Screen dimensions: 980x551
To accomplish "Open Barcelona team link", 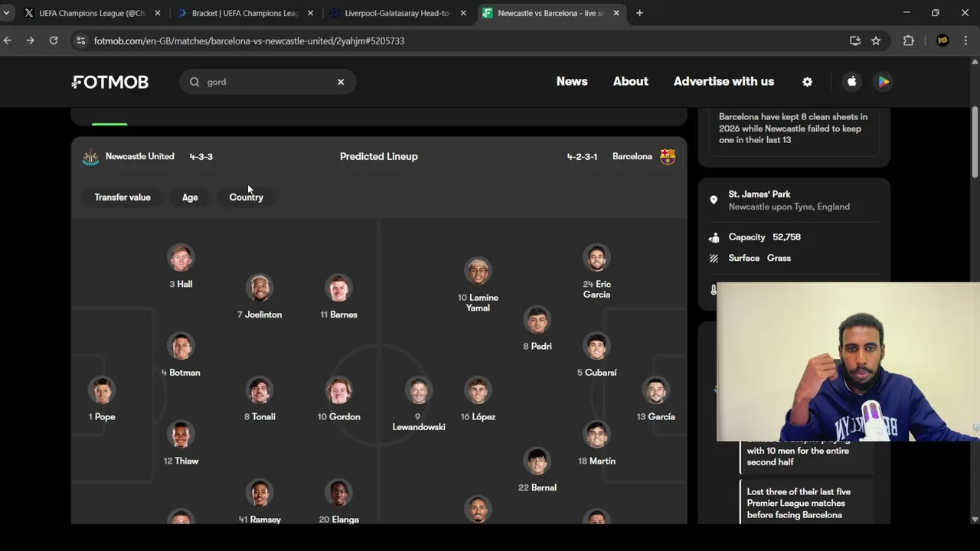I will tap(632, 156).
